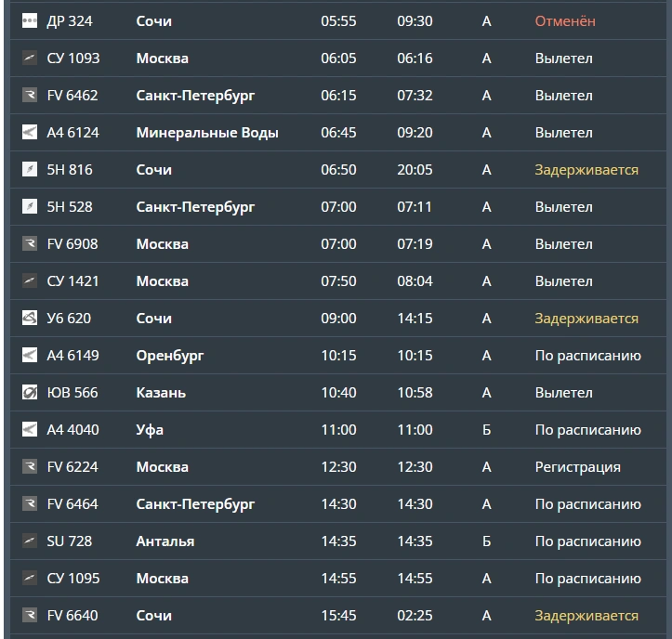
Task: Click the Rossiya icon beside FV 6464
Action: click(x=30, y=503)
